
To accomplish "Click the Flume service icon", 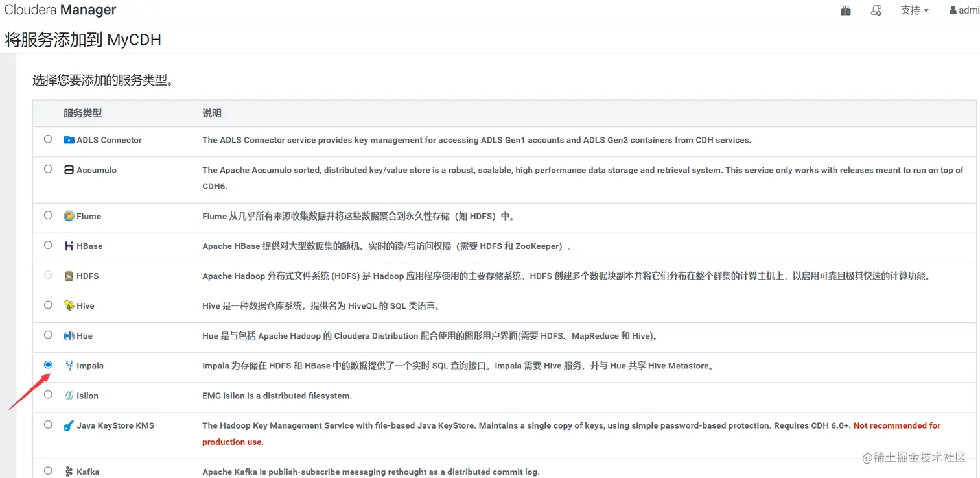I will 69,216.
